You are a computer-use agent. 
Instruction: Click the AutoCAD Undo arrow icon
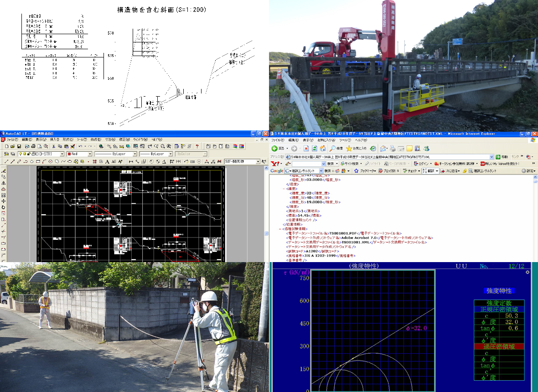(x=80, y=146)
